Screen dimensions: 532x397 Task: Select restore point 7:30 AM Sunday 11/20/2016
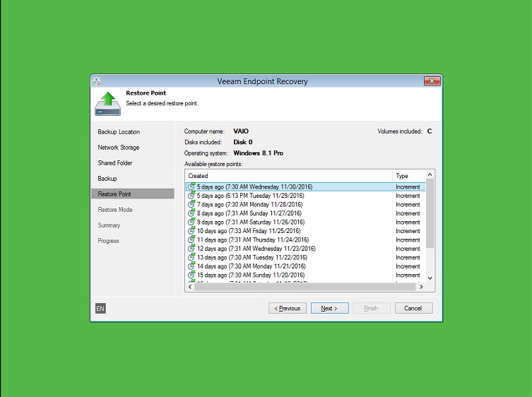(305, 275)
